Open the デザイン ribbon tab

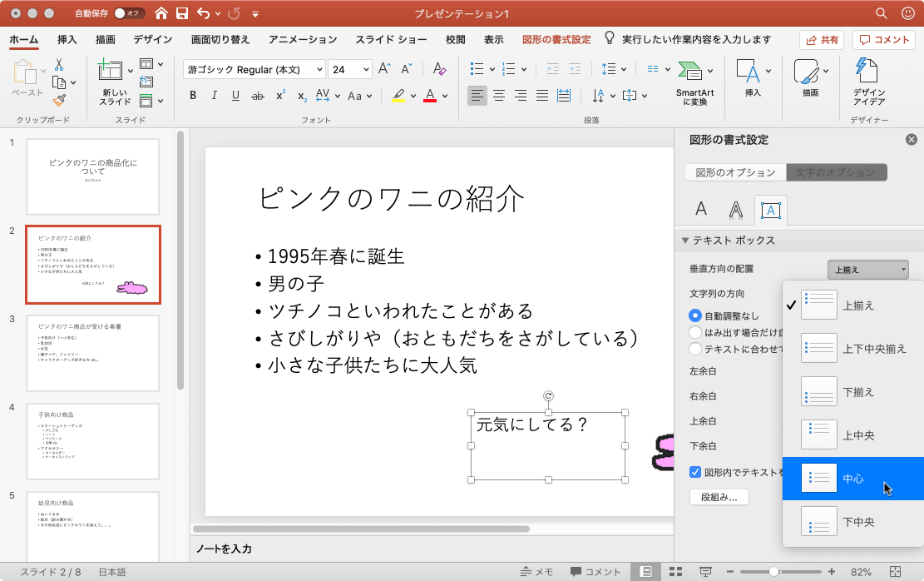[x=152, y=39]
